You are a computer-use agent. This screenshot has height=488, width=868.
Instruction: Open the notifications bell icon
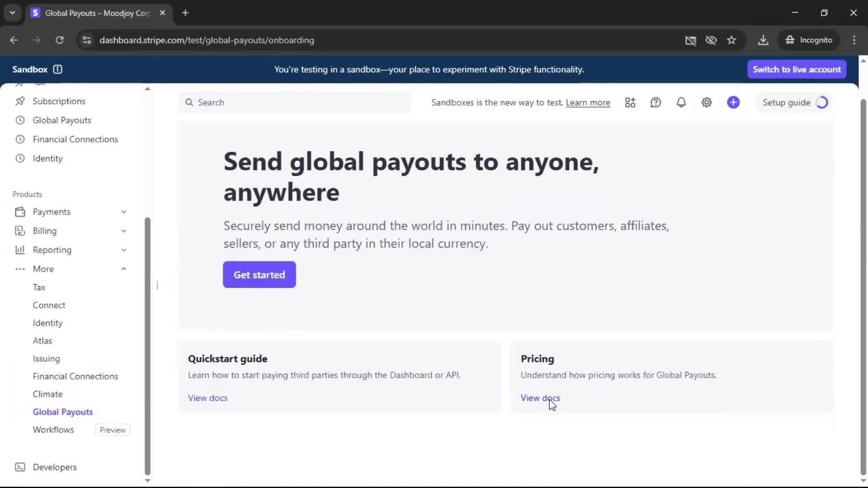click(681, 103)
